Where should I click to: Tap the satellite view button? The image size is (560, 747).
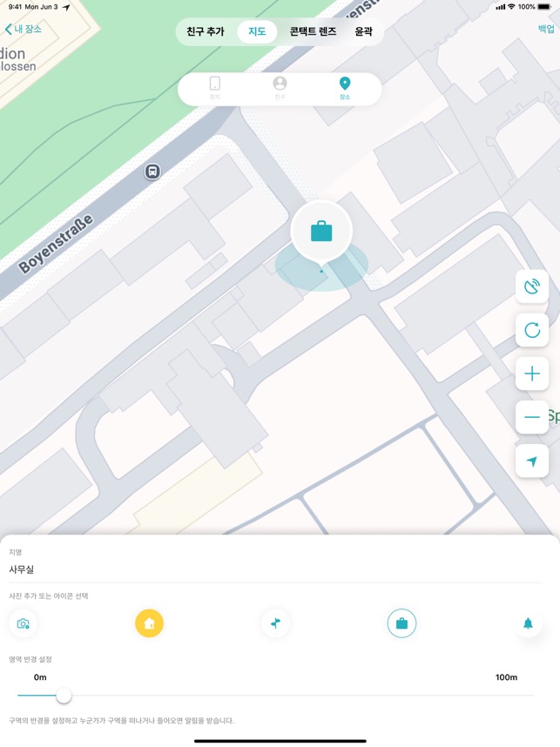[532, 286]
